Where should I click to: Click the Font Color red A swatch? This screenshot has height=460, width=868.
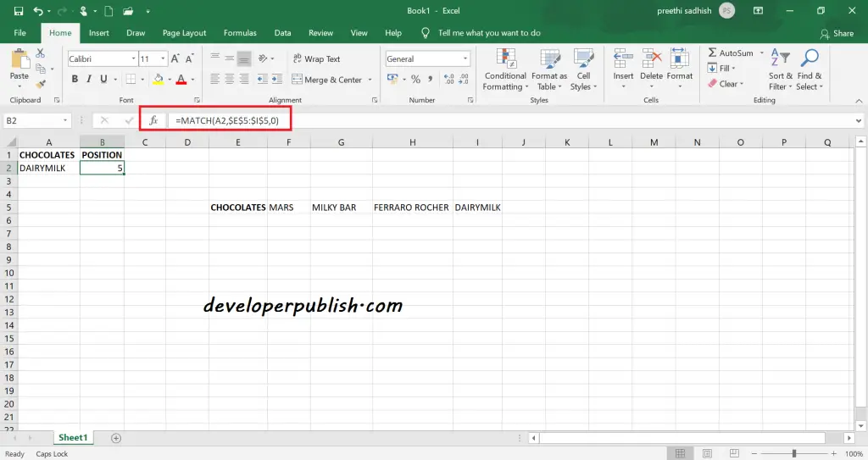tap(181, 79)
